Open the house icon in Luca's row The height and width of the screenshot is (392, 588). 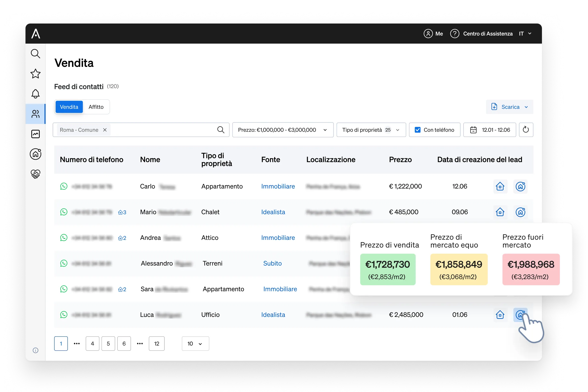[500, 315]
